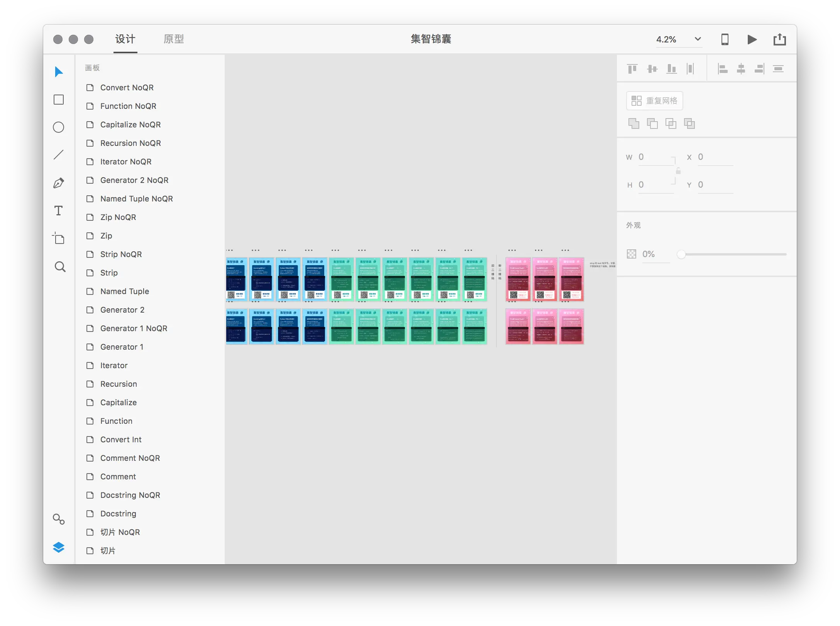Select the Text tool
Image resolution: width=840 pixels, height=626 pixels.
coord(59,211)
